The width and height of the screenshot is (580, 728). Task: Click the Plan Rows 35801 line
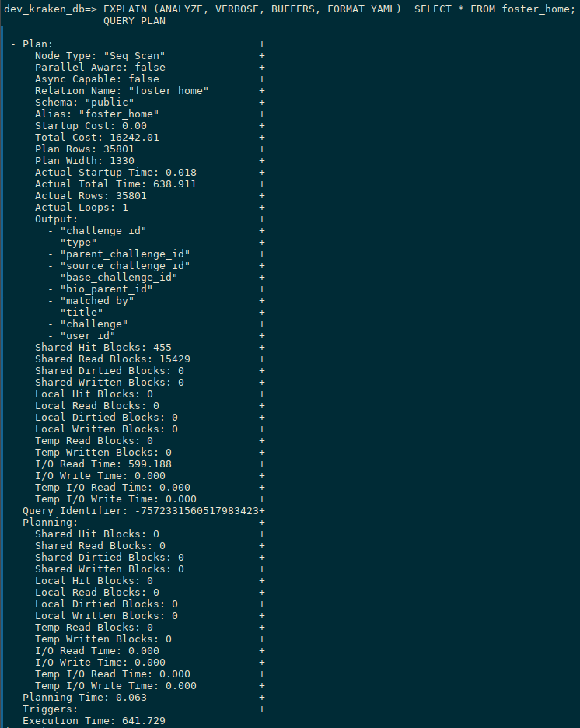tap(85, 149)
